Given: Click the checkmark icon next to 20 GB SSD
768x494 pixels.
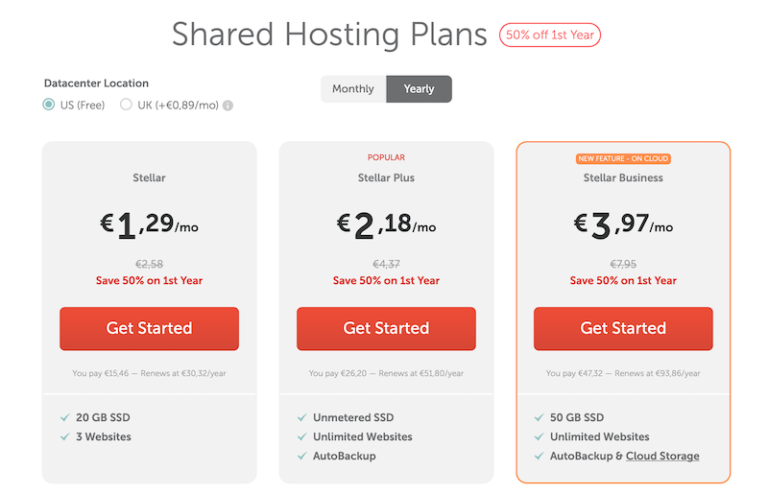Looking at the screenshot, I should 65,418.
